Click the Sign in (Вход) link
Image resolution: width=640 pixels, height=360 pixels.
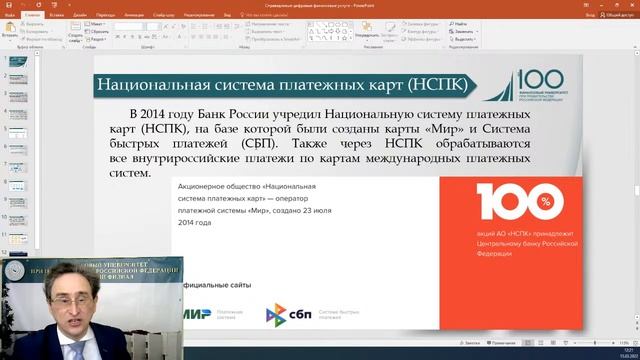(590, 15)
